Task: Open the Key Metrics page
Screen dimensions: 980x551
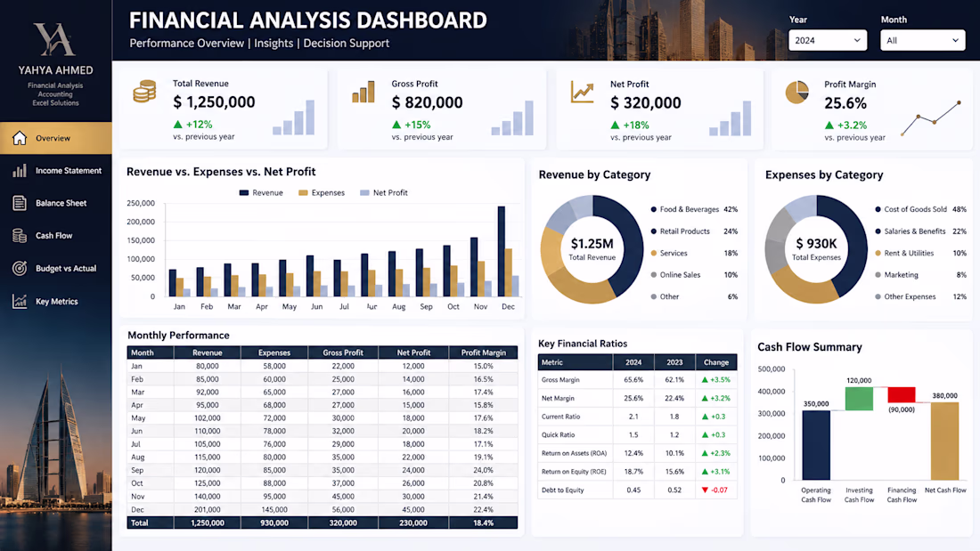Action: [56, 301]
